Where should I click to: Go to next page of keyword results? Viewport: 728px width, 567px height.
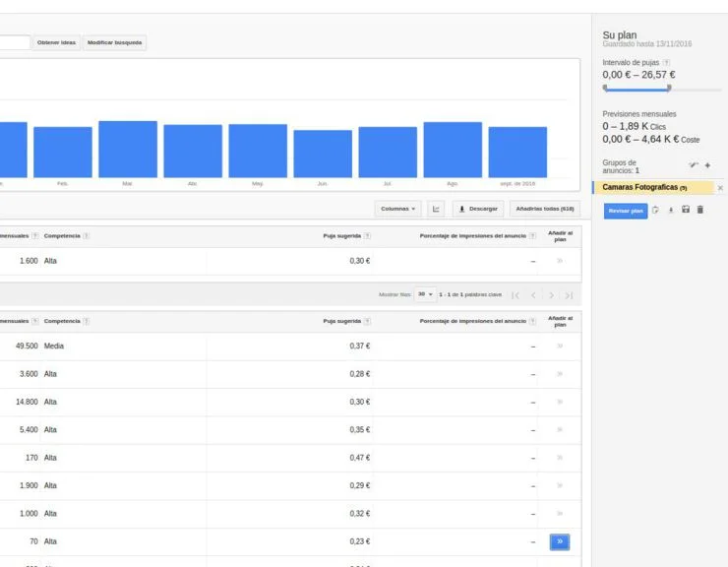[551, 294]
